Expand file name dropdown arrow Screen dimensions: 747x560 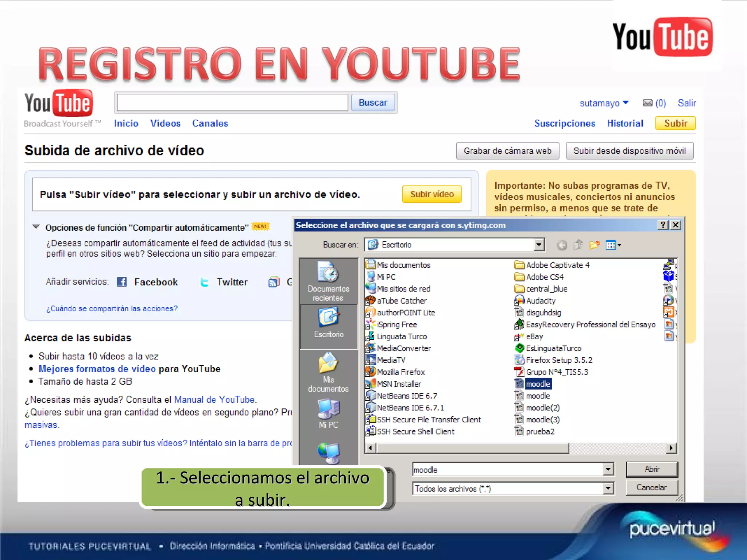point(608,470)
